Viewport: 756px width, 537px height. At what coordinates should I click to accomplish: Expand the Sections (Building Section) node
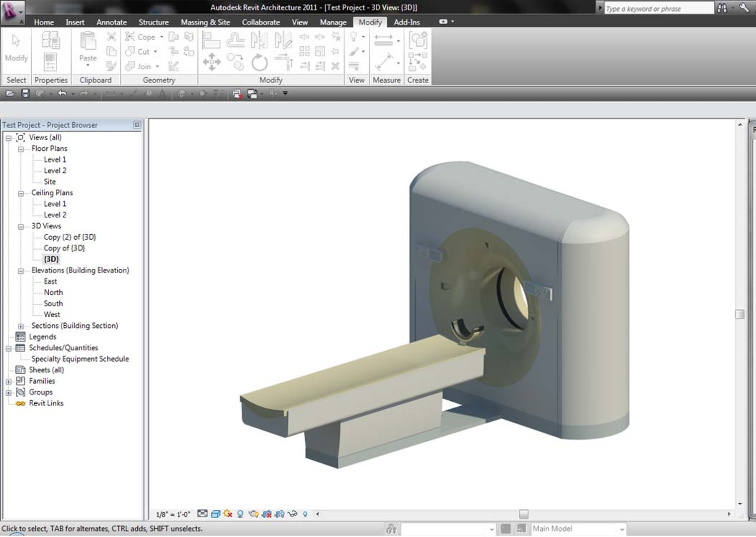[21, 326]
